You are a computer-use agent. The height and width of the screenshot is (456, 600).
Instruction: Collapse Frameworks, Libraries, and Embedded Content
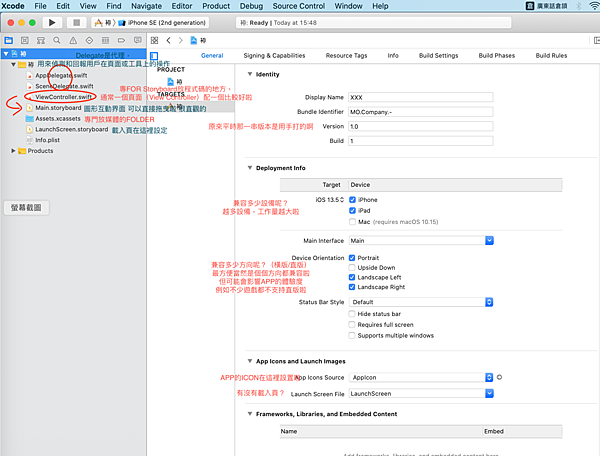pyautogui.click(x=250, y=414)
